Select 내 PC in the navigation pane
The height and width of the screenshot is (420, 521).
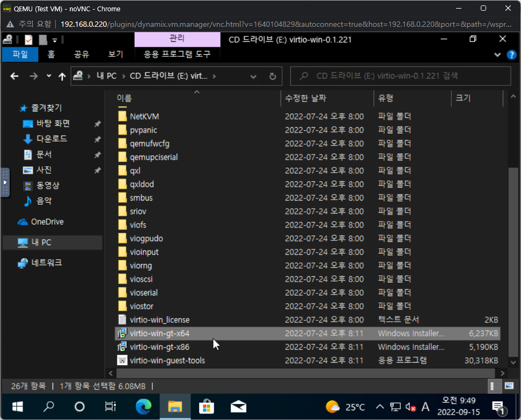pyautogui.click(x=41, y=242)
